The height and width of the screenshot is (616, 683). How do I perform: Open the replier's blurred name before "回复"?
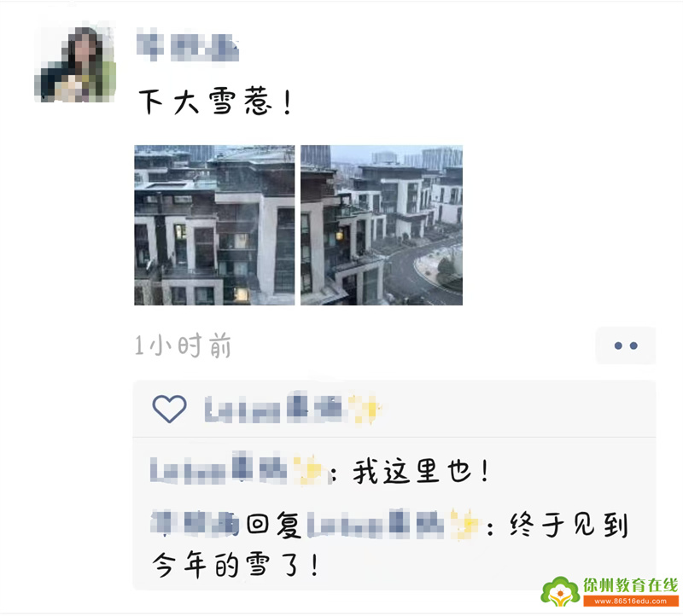click(x=196, y=523)
